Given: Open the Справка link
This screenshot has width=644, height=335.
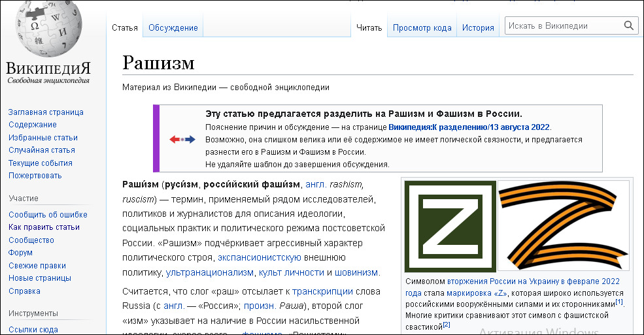Looking at the screenshot, I should click(x=24, y=291).
